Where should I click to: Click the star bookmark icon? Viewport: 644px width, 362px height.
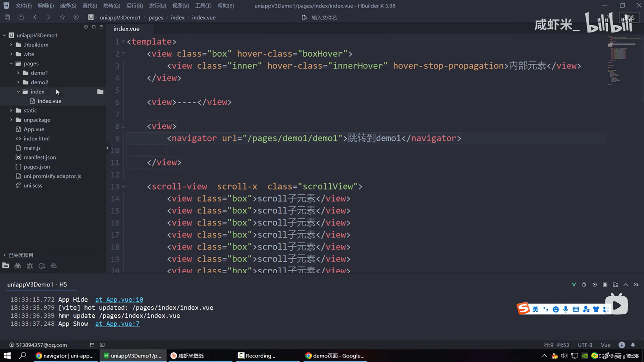point(62,17)
